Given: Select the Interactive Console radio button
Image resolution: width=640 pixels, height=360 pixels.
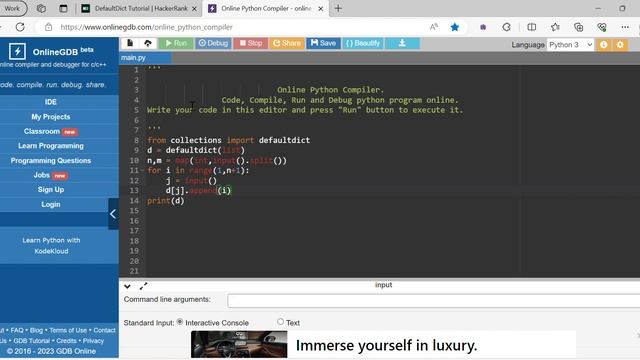Looking at the screenshot, I should pos(180,322).
